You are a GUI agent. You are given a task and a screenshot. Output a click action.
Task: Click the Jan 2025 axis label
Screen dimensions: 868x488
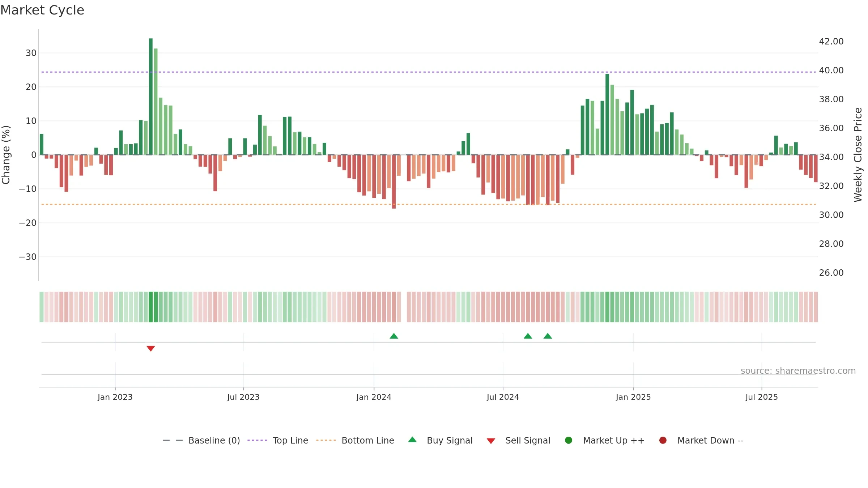click(633, 397)
